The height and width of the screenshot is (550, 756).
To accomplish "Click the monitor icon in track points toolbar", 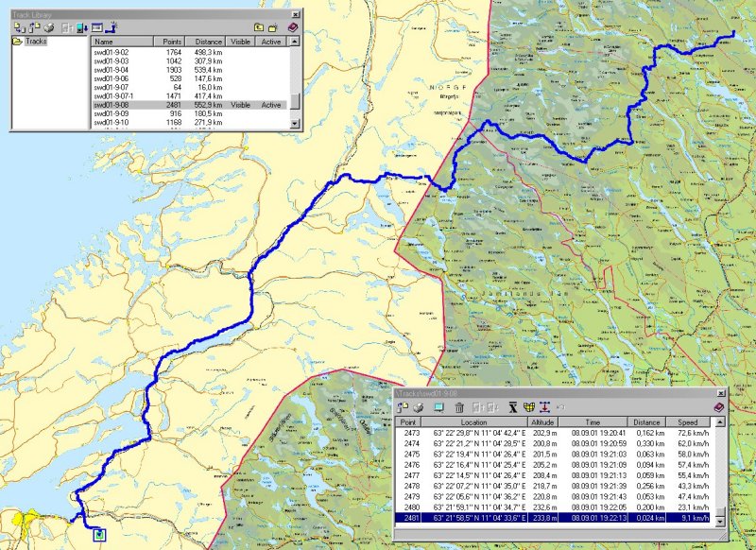I will [438, 407].
